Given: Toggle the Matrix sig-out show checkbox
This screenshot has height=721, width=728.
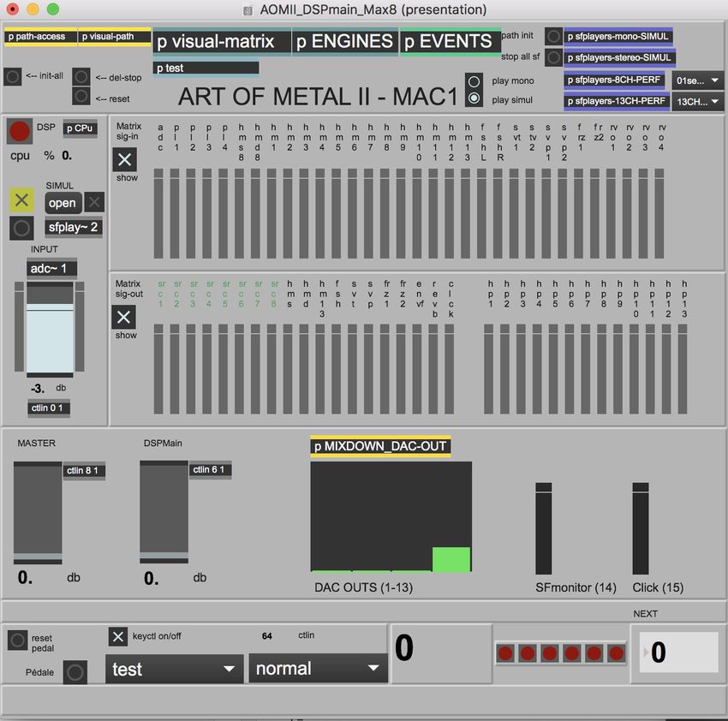Looking at the screenshot, I should [123, 317].
